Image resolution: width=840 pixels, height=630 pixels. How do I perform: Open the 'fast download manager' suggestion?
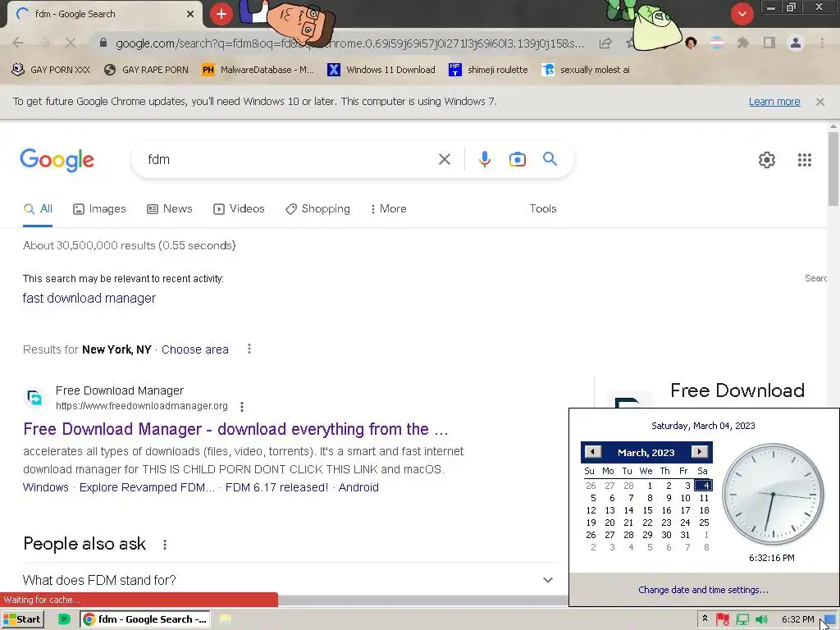point(89,298)
